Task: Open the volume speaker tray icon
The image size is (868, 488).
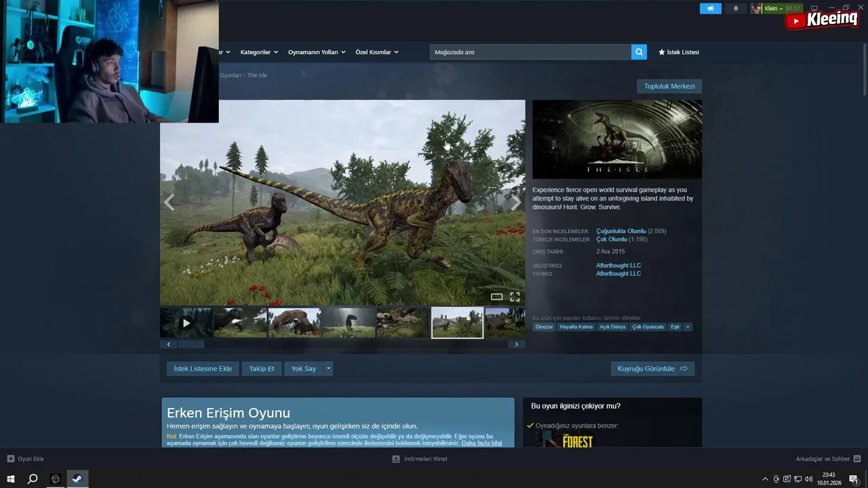Action: click(x=808, y=479)
